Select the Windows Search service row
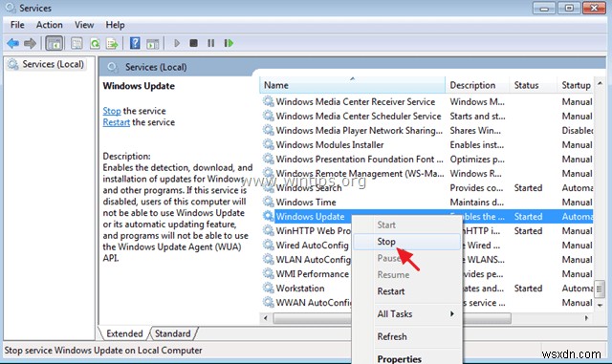This screenshot has width=612, height=364. point(426,188)
